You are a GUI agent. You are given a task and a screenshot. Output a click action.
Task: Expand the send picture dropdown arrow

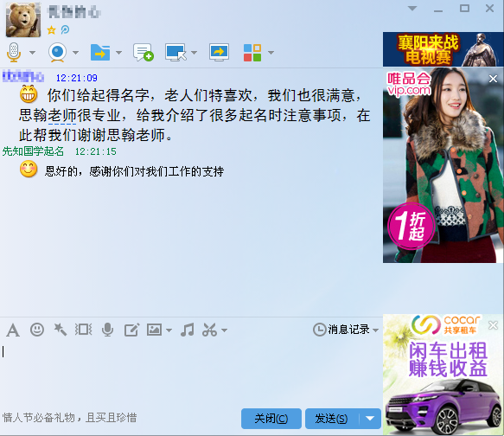click(169, 330)
